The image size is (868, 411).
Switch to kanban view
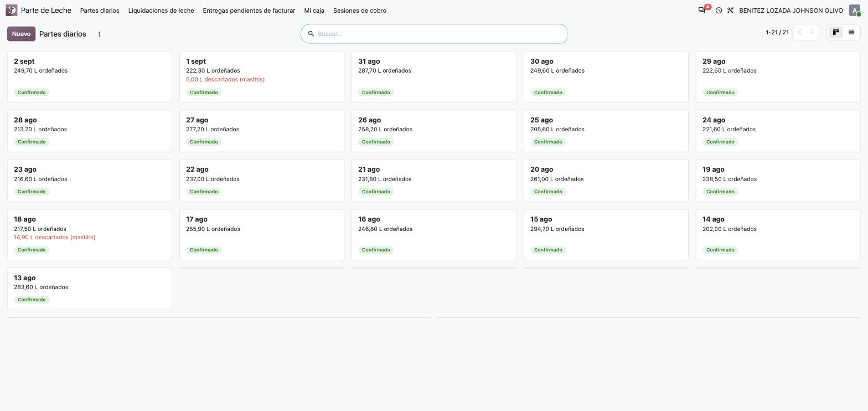836,32
